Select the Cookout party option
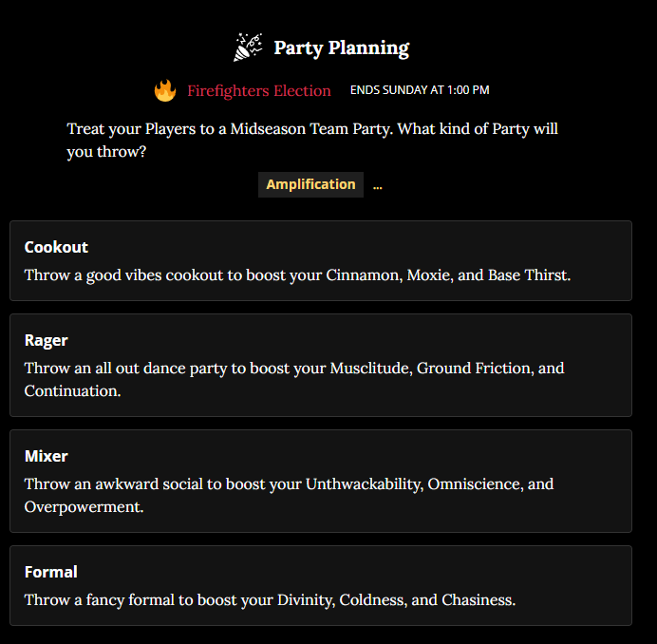This screenshot has width=657, height=644. pyautogui.click(x=320, y=261)
